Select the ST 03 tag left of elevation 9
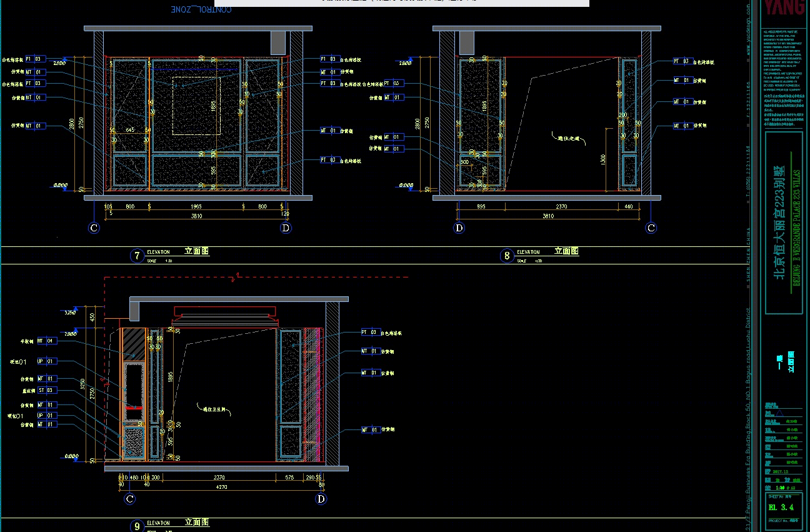The width and height of the screenshot is (810, 532). coord(46,390)
